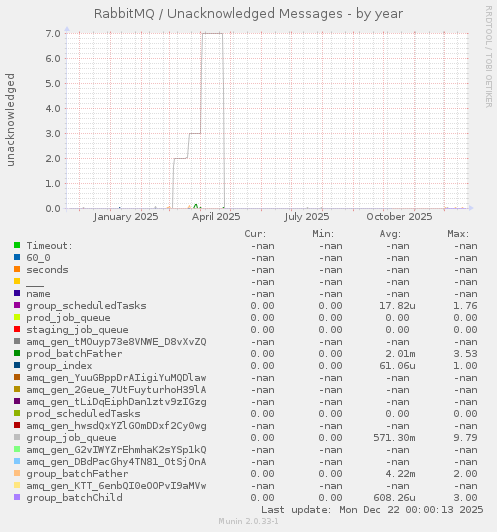Click the orange seconds legend swatch
The height and width of the screenshot is (532, 497).
(17, 269)
